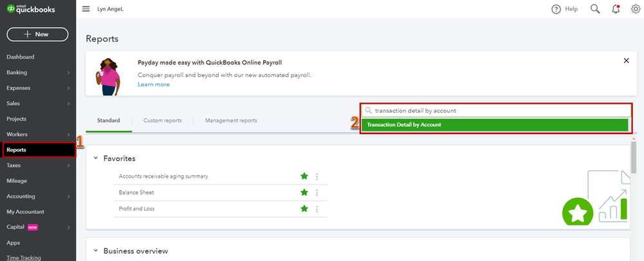Choose Transaction Detail by Account suggestion
This screenshot has height=261, width=644.
495,125
